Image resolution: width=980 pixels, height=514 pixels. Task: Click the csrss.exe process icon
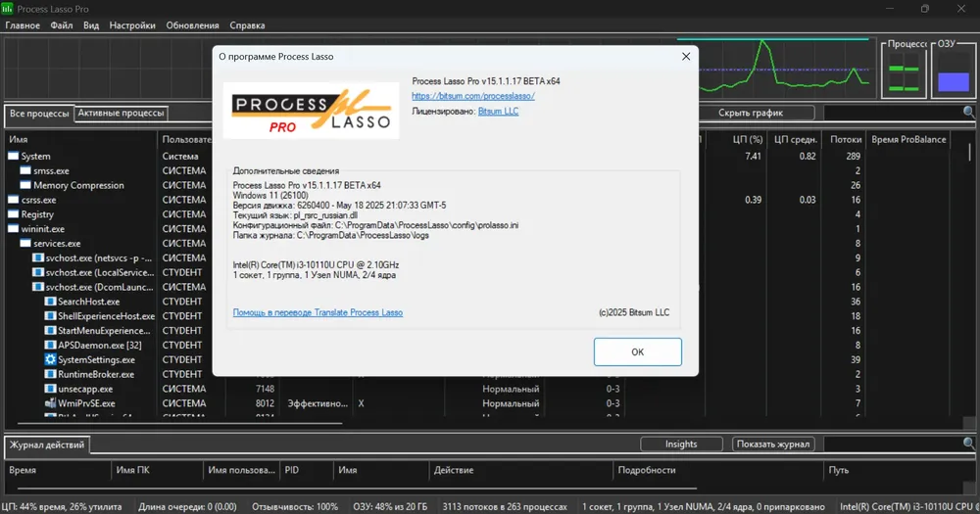tap(13, 200)
